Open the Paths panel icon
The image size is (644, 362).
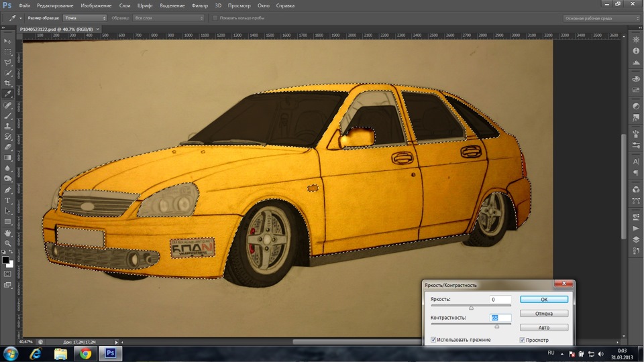(x=636, y=200)
